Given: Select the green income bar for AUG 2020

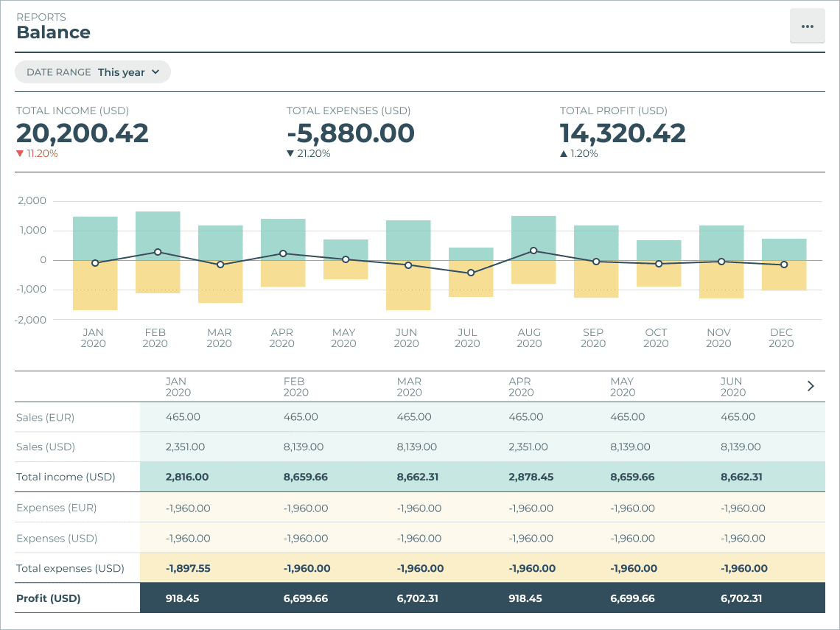Looking at the screenshot, I should tap(533, 238).
